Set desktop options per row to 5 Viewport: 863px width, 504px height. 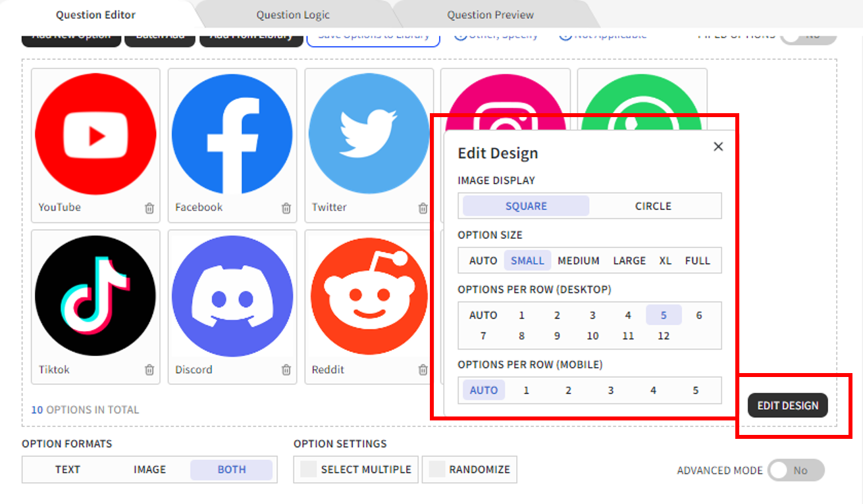(664, 315)
